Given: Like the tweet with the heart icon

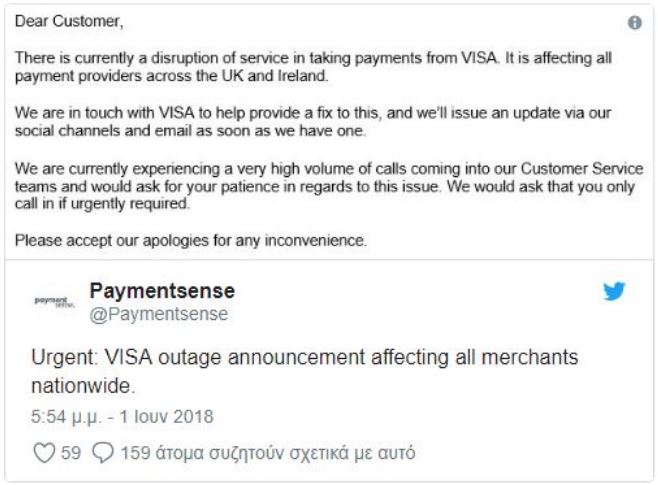Looking at the screenshot, I should [44, 453].
